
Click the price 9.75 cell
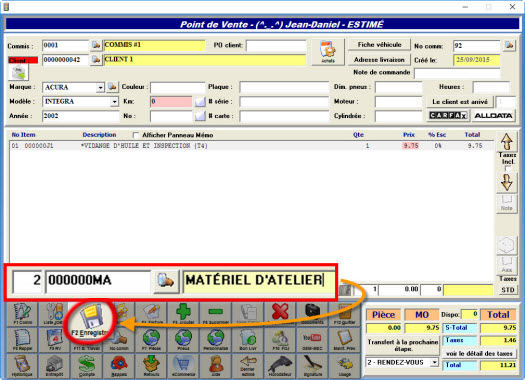pyautogui.click(x=410, y=146)
